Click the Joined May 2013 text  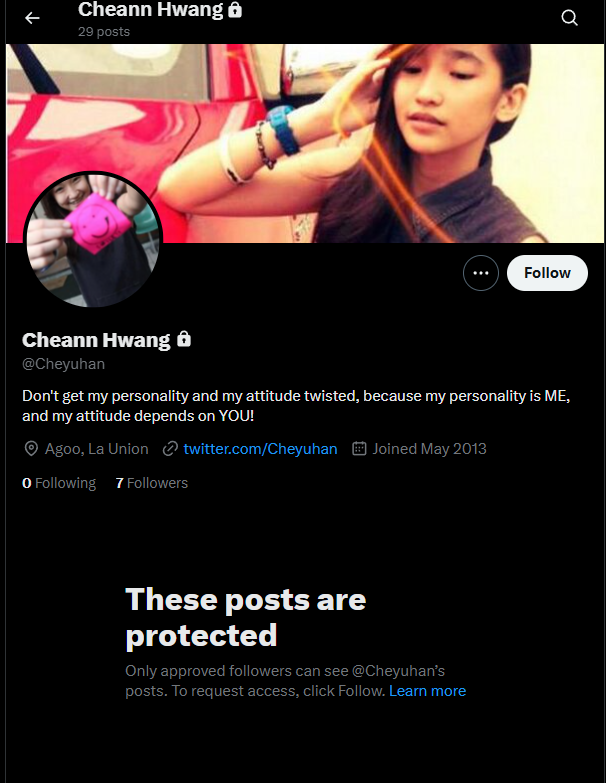(x=429, y=448)
